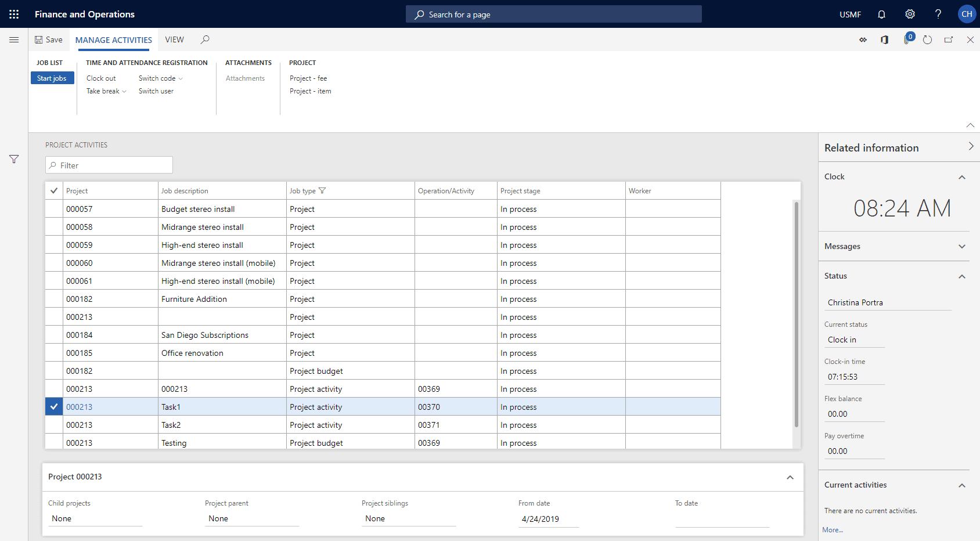Open in Microsoft Office icon
The height and width of the screenshot is (541, 980).
(885, 39)
